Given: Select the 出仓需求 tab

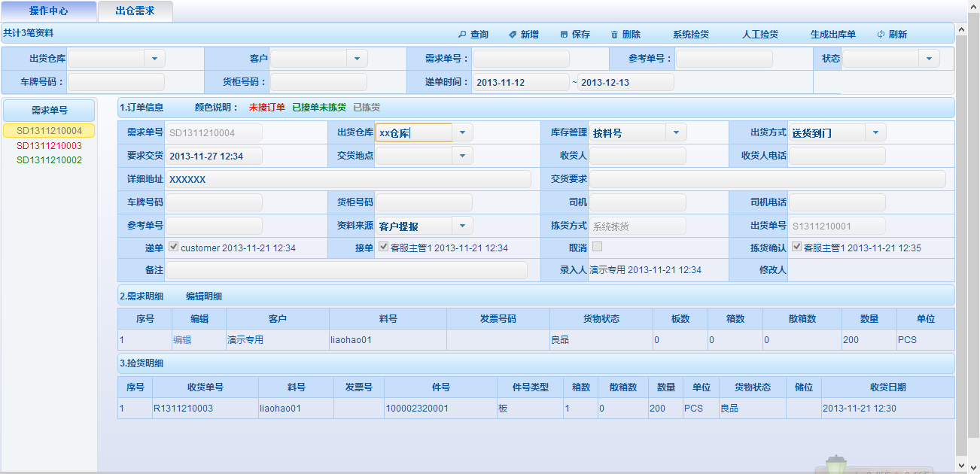Looking at the screenshot, I should (135, 11).
